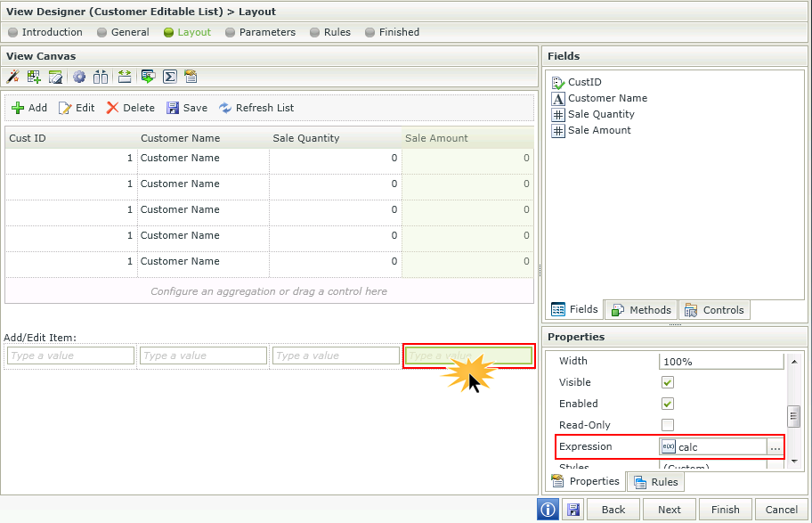Go to the Rules wizard step
The height and width of the screenshot is (523, 812).
330,32
